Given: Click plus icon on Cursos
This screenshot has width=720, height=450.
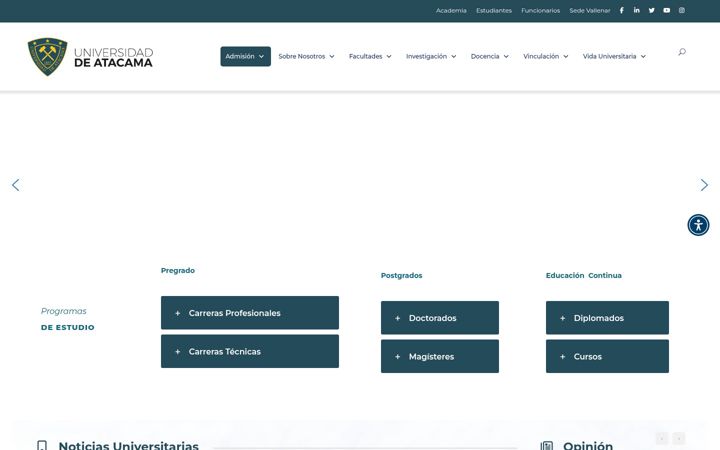Looking at the screenshot, I should (562, 357).
